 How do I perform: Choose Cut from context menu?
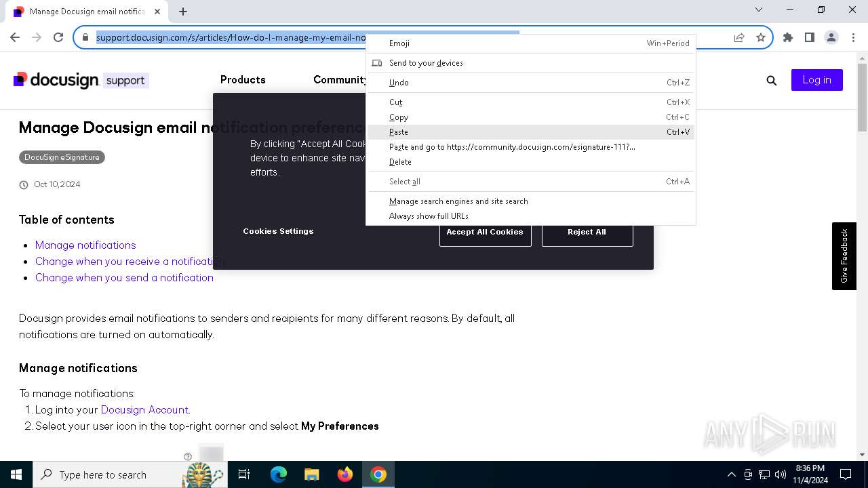[531, 102]
